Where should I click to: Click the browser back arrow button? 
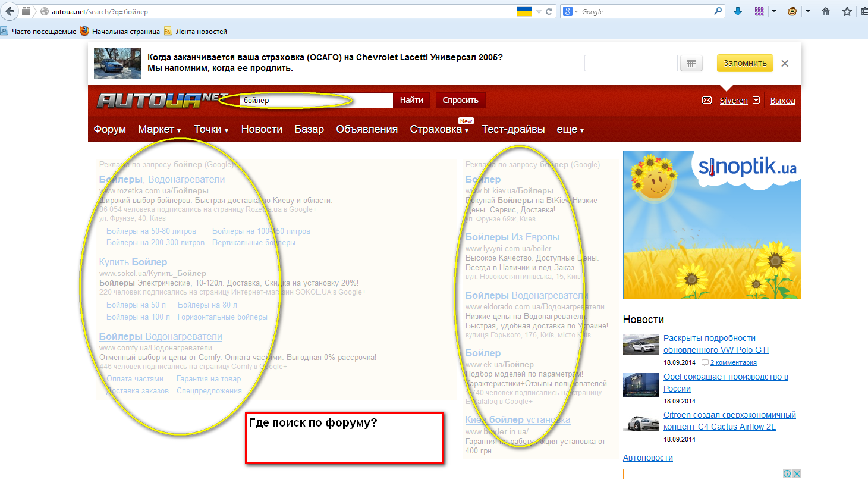tap(10, 11)
